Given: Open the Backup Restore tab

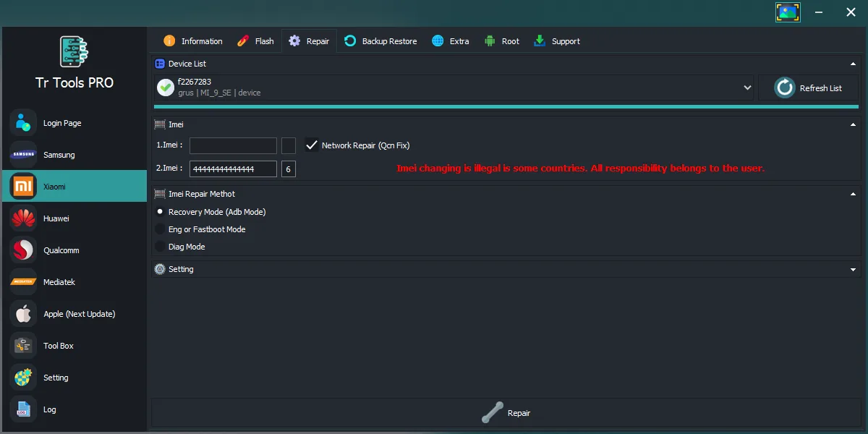Looking at the screenshot, I should 380,41.
